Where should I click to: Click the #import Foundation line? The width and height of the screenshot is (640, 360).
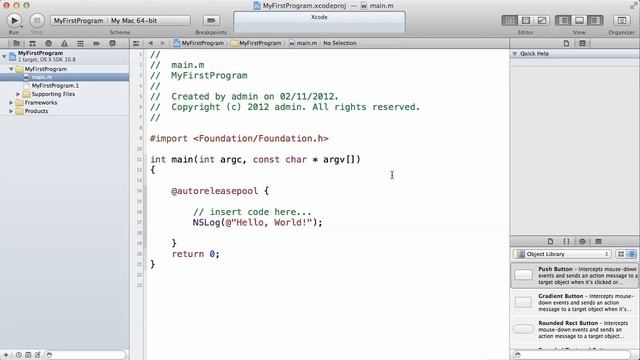[239, 139]
